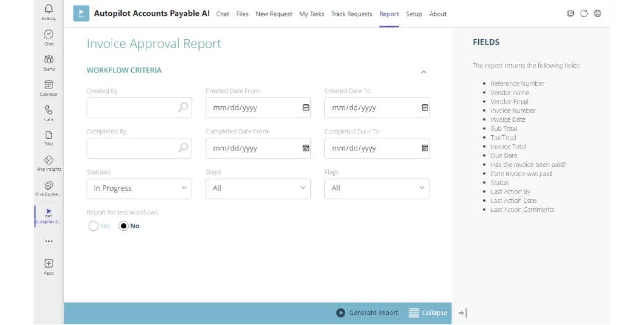Click the search icon in Created By field

coord(183,107)
